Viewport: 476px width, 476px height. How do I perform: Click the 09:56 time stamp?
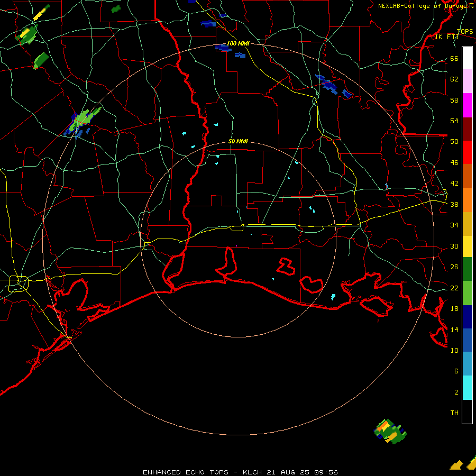coord(325,472)
